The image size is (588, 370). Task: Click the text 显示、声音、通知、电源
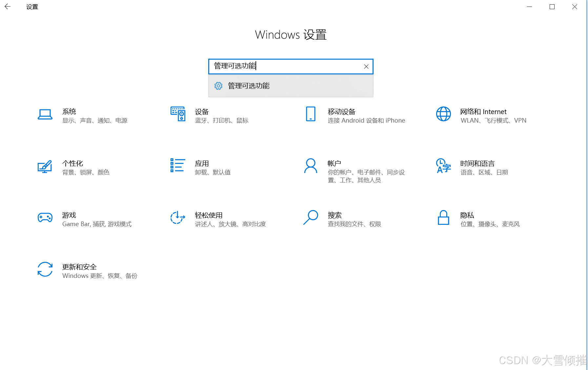click(95, 121)
